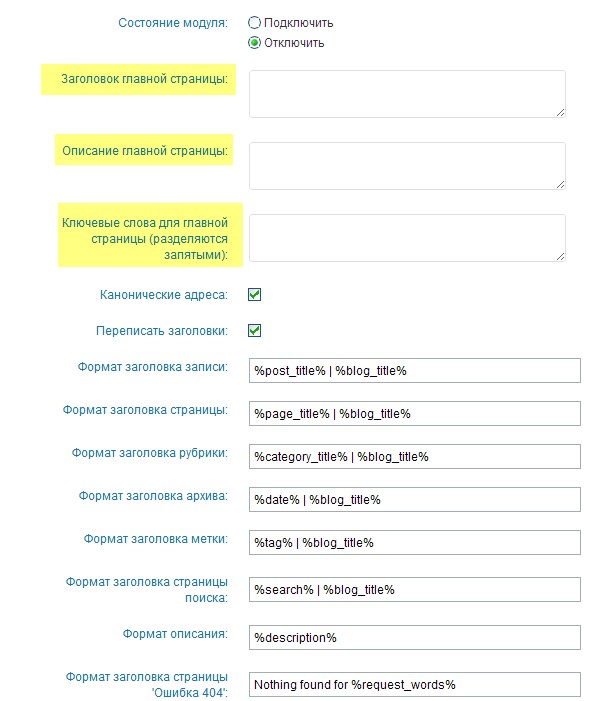Click the Канонические адреса label

coord(164,295)
